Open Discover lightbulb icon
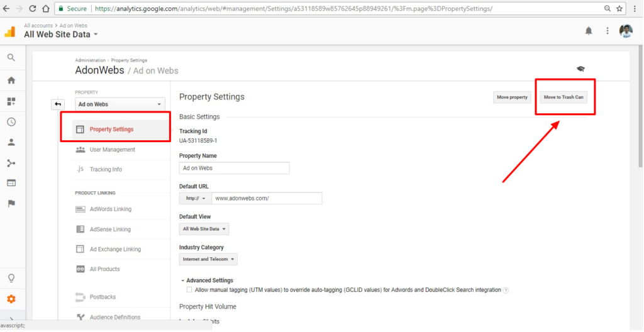The height and width of the screenshot is (332, 644). (x=11, y=278)
